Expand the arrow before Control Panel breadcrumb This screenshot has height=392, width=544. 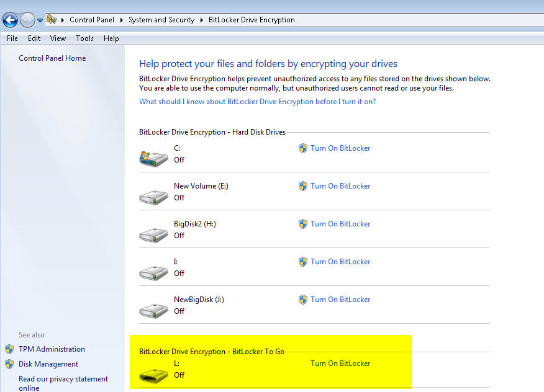click(63, 20)
